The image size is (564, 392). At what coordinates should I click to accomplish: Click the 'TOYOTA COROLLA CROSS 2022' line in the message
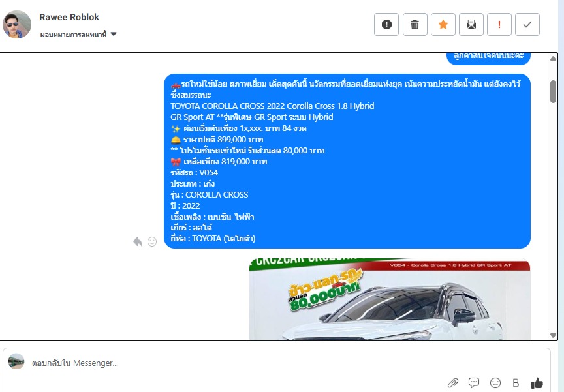point(272,106)
